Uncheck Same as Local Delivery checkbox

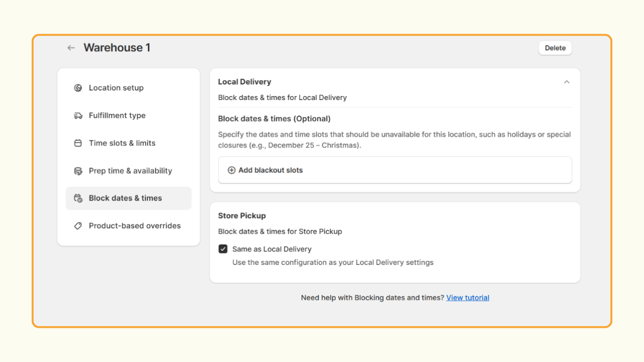[223, 249]
